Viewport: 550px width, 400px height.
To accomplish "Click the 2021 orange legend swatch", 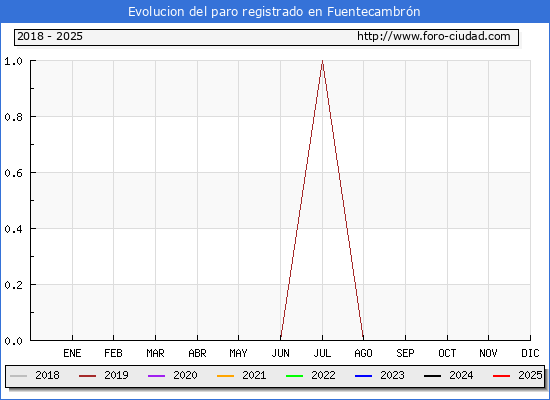I will click(226, 376).
